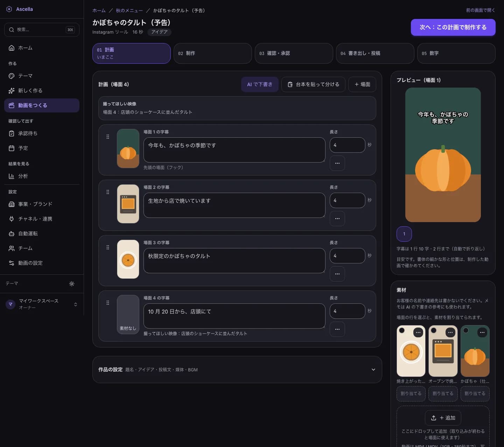
Task: Switch to the 03 確認・承認 step tab
Action: click(294, 53)
